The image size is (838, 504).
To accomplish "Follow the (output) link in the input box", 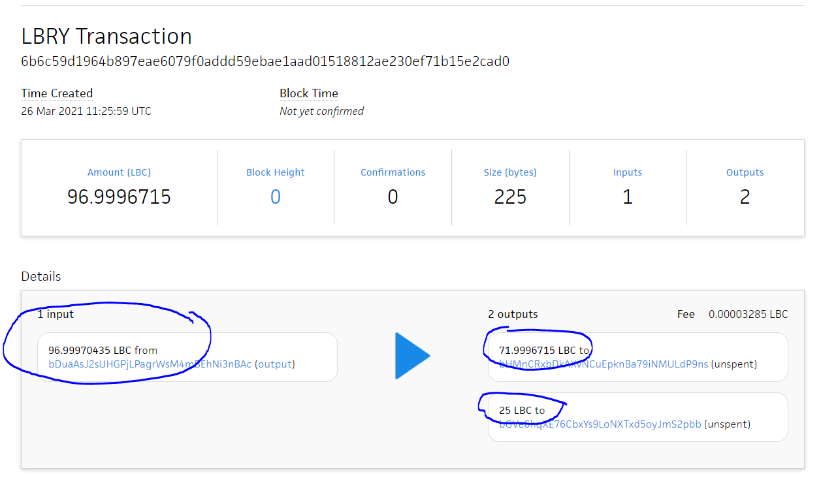I will (x=275, y=364).
